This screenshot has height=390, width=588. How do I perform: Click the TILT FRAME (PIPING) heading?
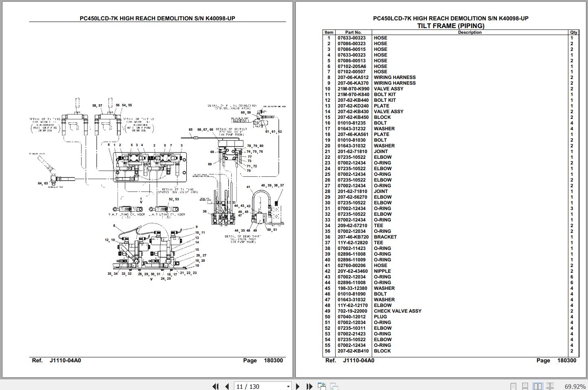point(451,26)
